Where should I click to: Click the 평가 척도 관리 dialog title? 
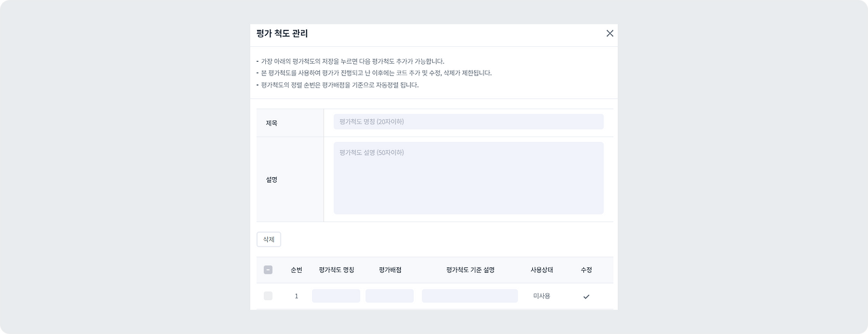282,33
